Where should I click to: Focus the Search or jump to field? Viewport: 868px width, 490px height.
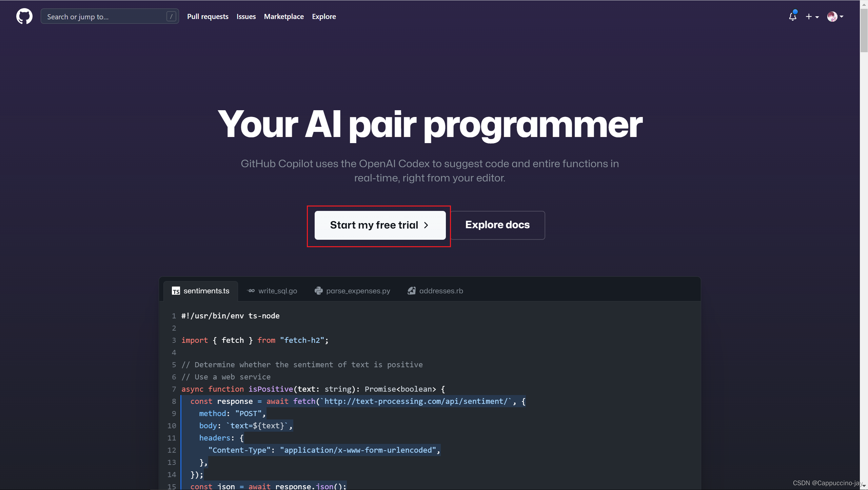pyautogui.click(x=110, y=16)
